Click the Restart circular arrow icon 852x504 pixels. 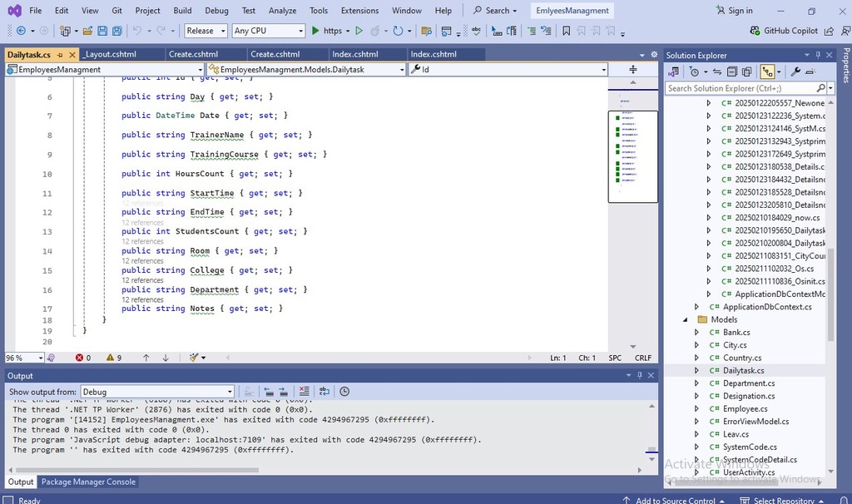(398, 31)
